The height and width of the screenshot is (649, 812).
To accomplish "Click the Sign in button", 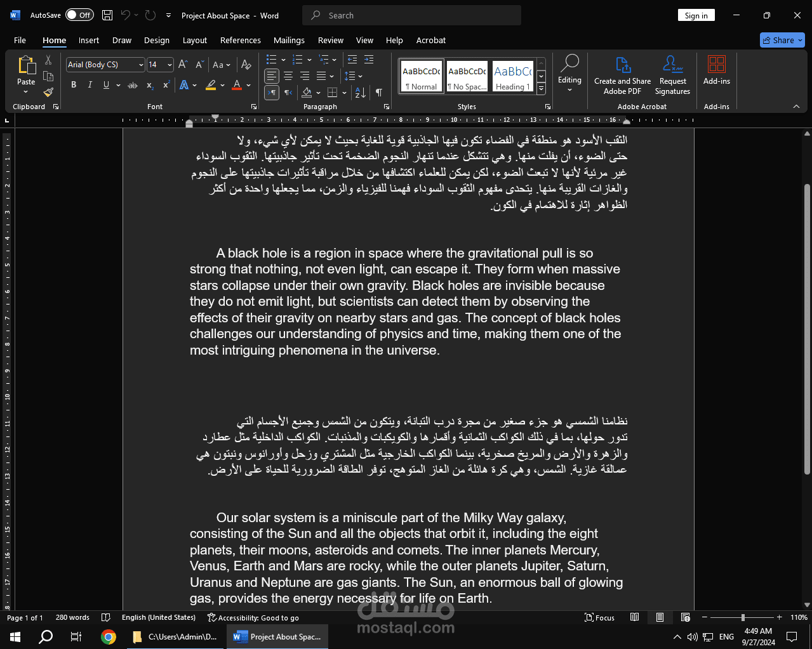I will click(696, 15).
